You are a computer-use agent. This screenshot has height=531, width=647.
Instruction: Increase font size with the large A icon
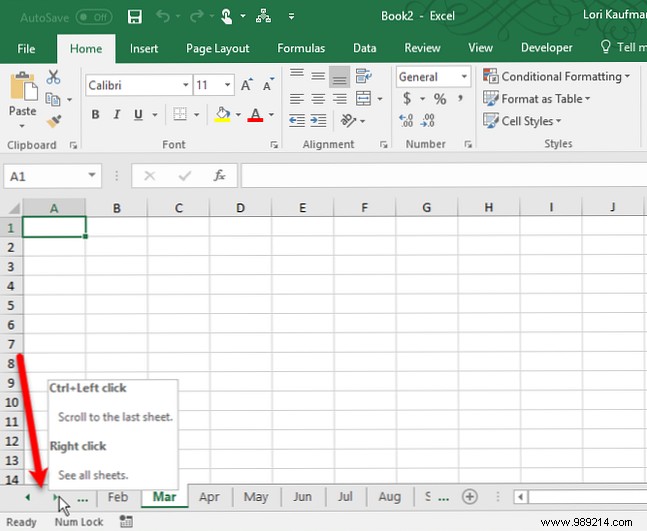point(247,85)
